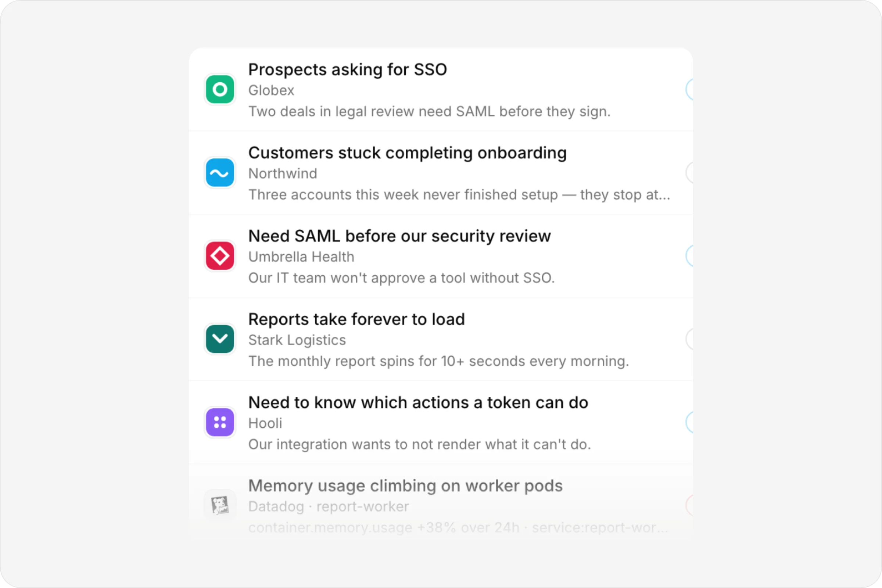Open "Reports take forever to load" item

(441, 339)
